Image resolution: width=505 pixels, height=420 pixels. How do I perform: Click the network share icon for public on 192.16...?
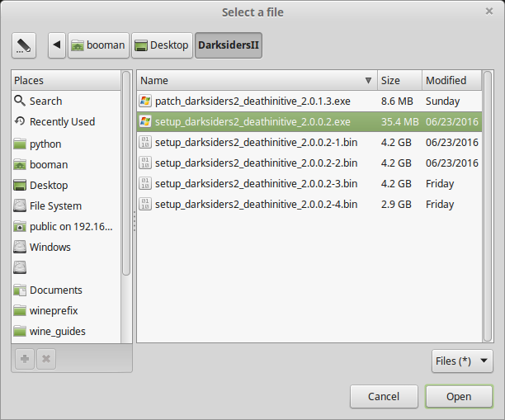[20, 226]
